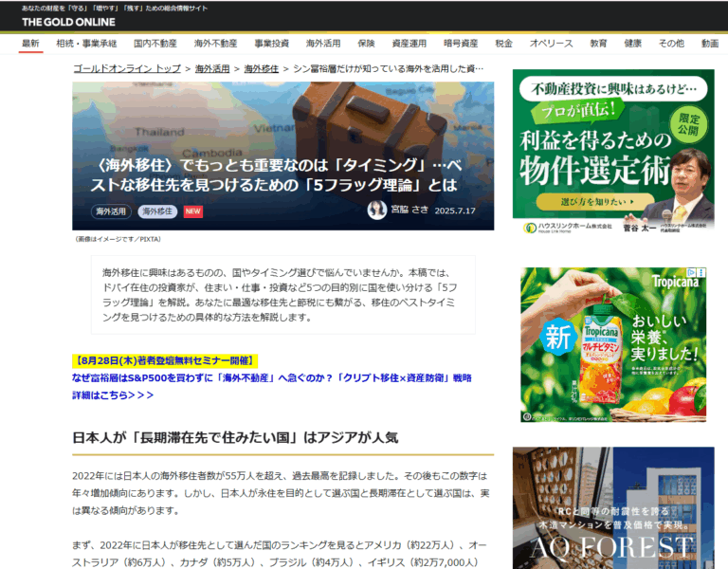Click THE GOLD ONLINE site logo

68,22
